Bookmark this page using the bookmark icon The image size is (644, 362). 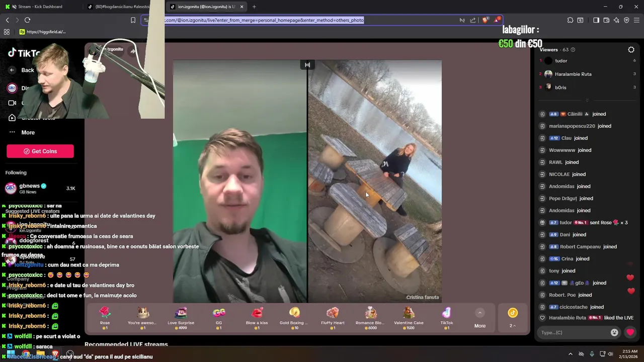[133, 20]
